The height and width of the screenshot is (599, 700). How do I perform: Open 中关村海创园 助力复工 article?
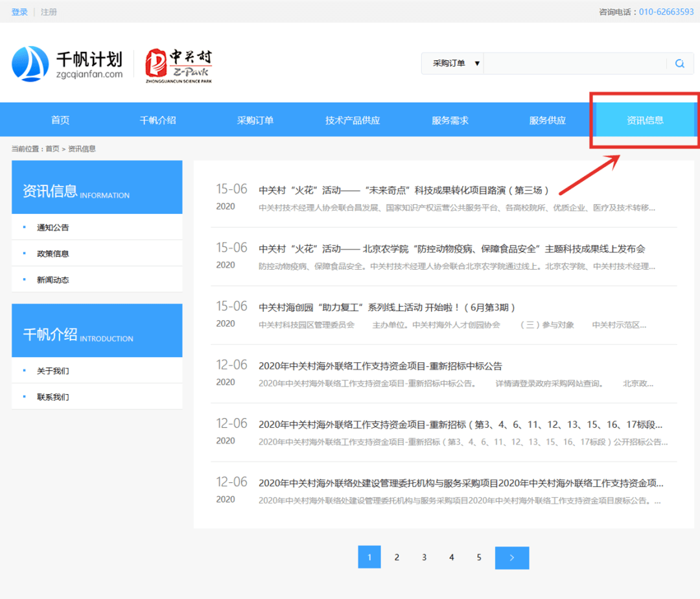click(x=387, y=307)
